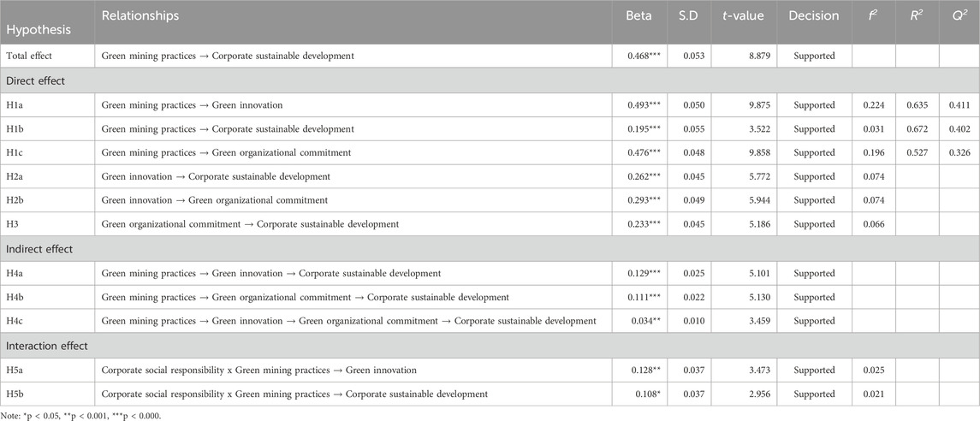Click the H4c hypothesis cell

(15, 321)
